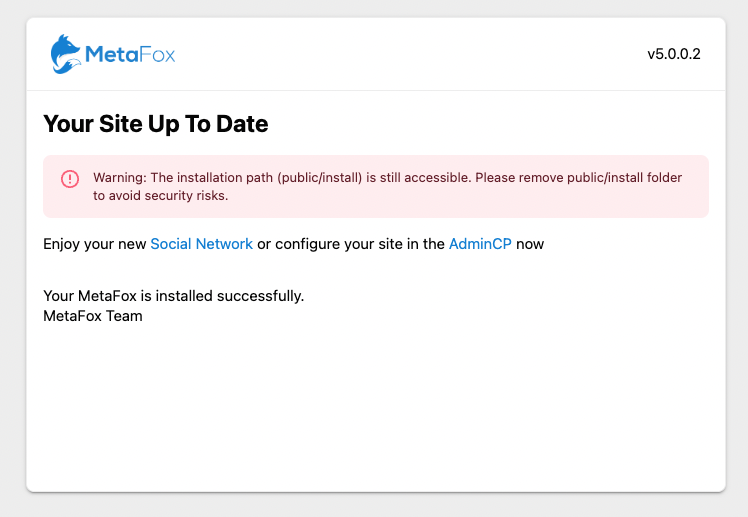
Task: Click the "is still accessible." warning text
Action: (x=419, y=177)
